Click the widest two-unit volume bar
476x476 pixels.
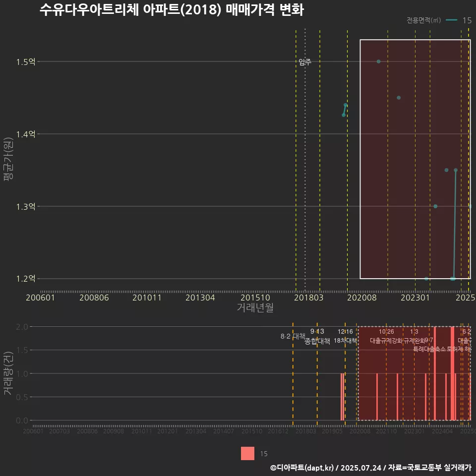tap(453, 373)
